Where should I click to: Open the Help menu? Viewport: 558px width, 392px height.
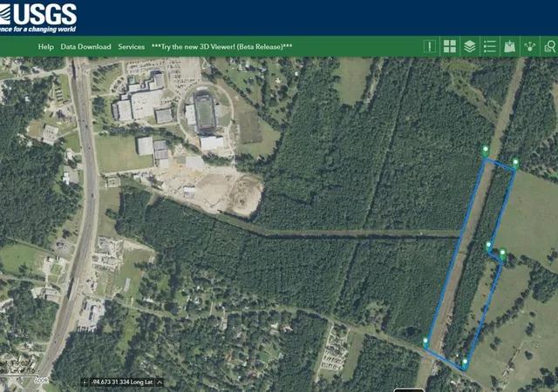point(46,46)
